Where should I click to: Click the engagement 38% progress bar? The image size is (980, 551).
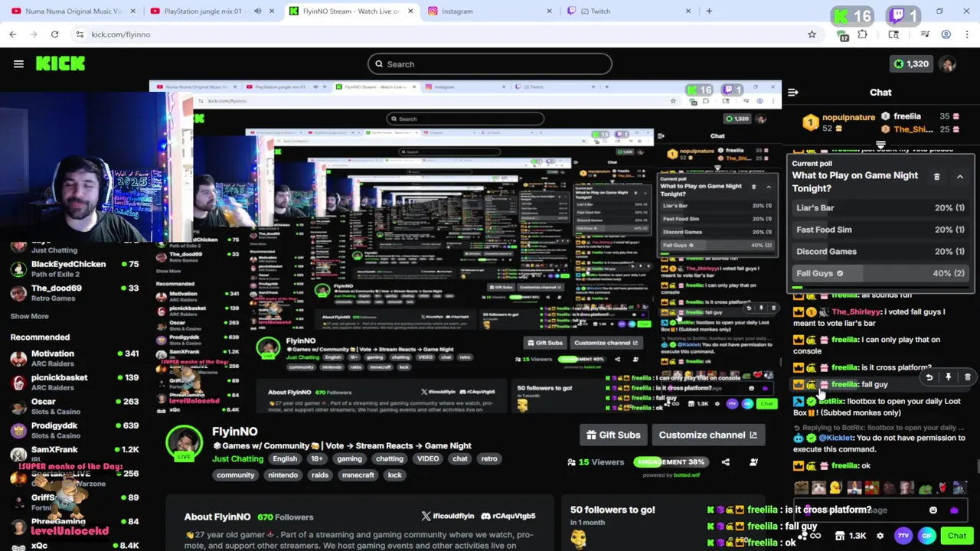tap(670, 462)
